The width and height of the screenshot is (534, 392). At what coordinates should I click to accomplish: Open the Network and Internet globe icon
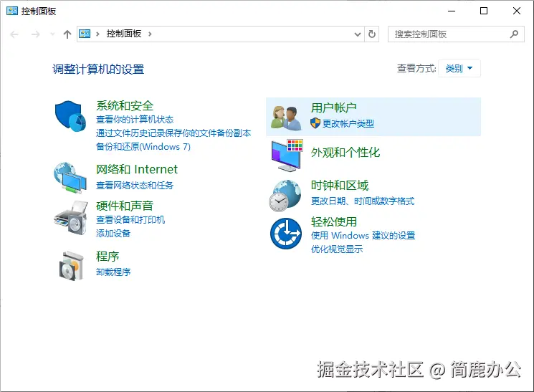pos(70,178)
